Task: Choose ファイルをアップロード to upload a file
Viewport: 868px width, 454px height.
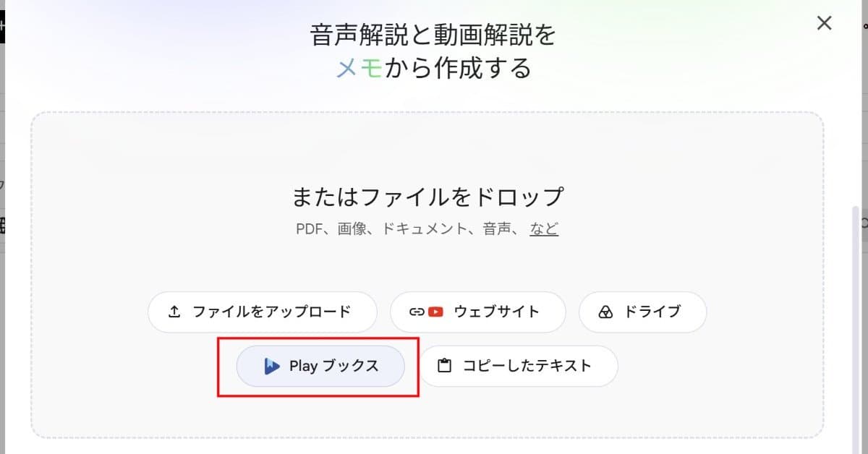Action: click(x=263, y=312)
